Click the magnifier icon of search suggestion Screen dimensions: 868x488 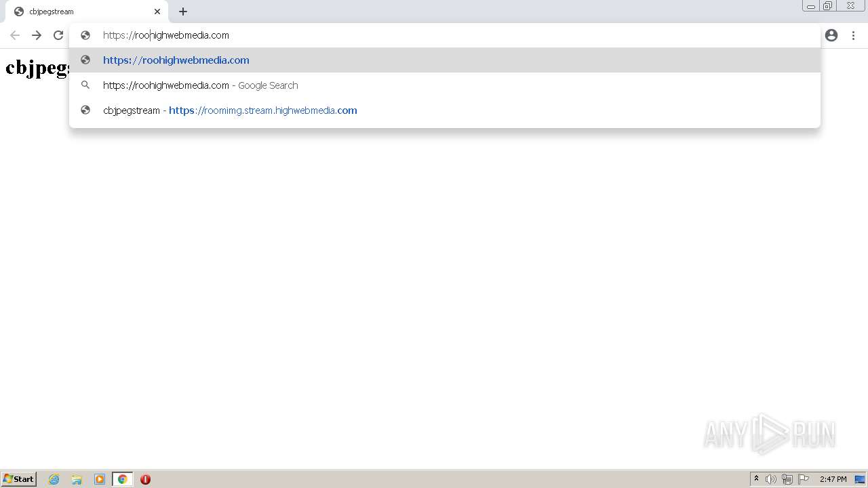click(85, 85)
